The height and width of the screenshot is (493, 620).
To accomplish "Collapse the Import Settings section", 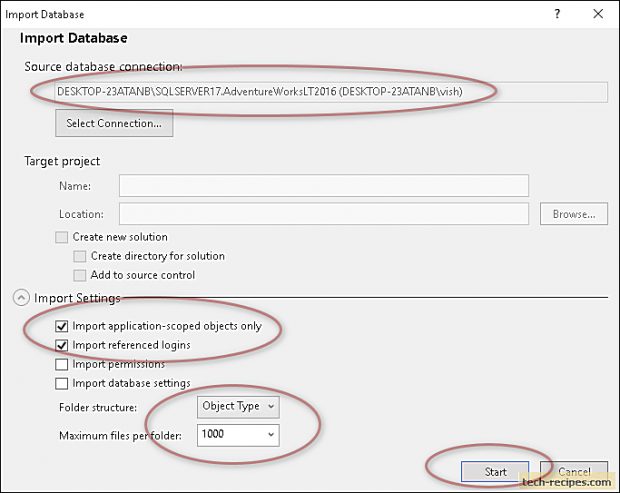I will [21, 297].
